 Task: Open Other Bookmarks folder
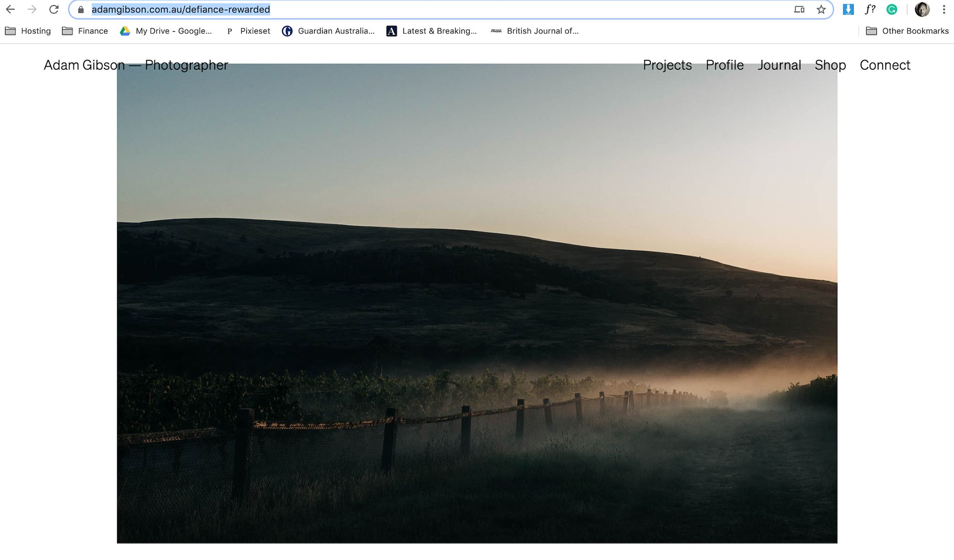coord(907,31)
